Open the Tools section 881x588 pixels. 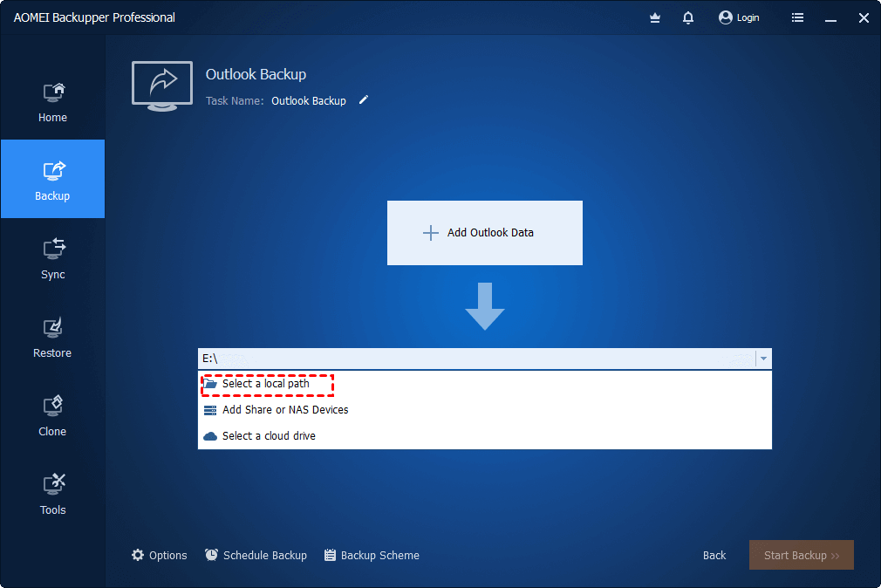[x=52, y=494]
